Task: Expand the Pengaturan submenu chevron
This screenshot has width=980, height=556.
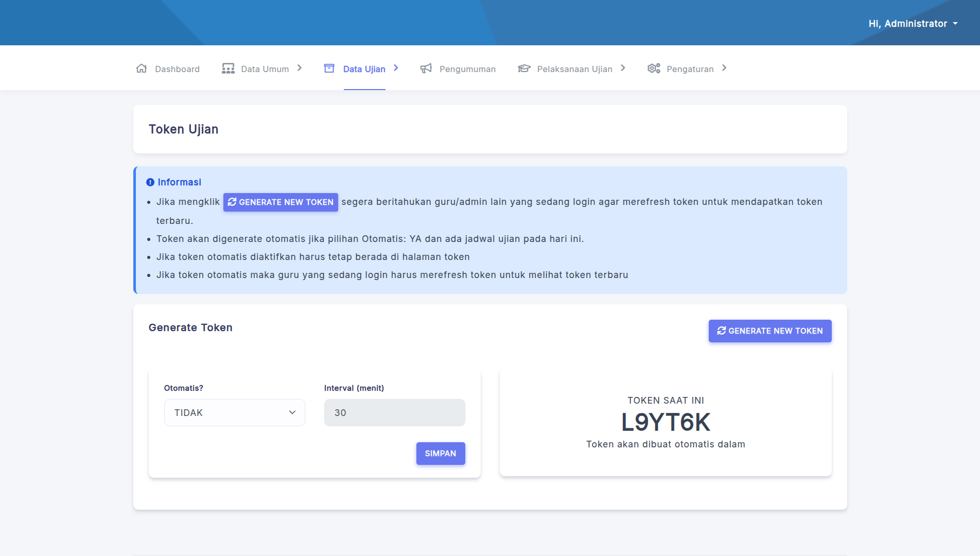Action: click(724, 68)
